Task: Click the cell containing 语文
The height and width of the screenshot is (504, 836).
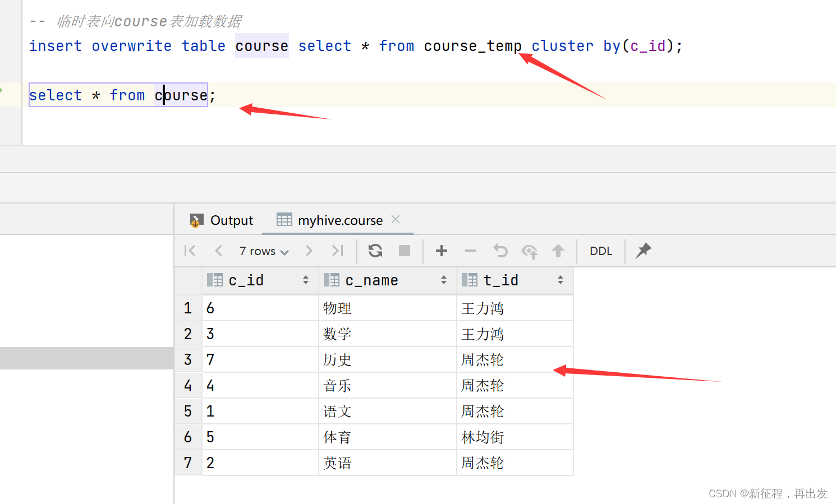Action: [388, 411]
